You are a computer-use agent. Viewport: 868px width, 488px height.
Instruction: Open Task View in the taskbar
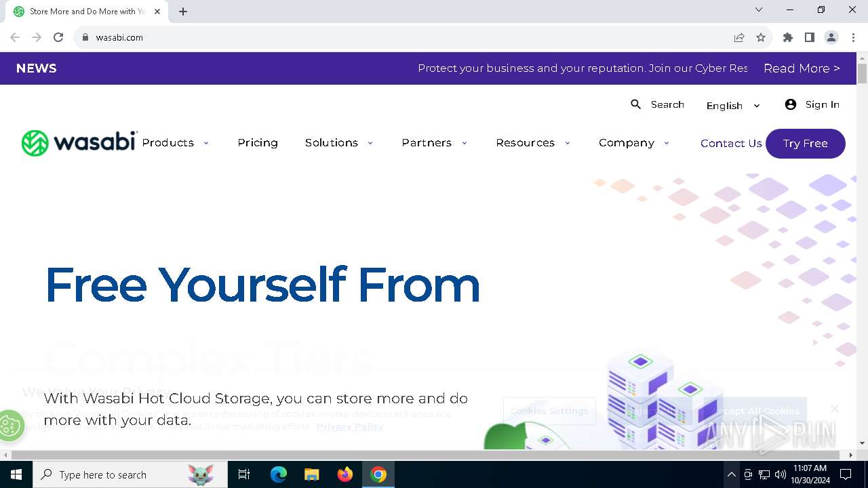pyautogui.click(x=244, y=474)
